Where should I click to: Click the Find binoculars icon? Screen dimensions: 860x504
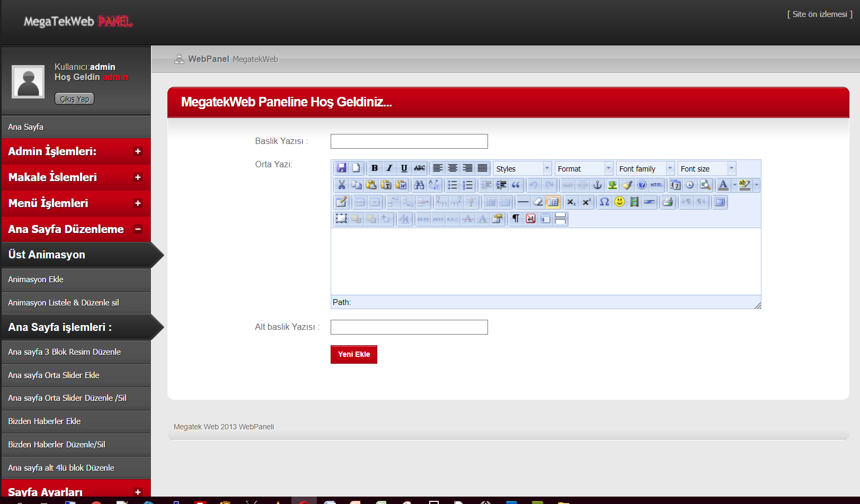[419, 185]
